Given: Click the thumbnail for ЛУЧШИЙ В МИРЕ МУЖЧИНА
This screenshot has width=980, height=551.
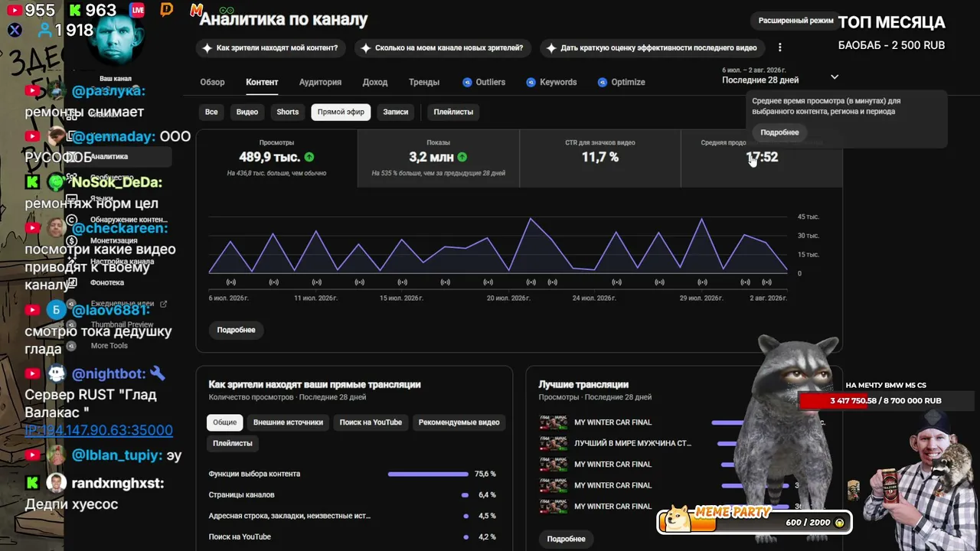Looking at the screenshot, I should (554, 443).
